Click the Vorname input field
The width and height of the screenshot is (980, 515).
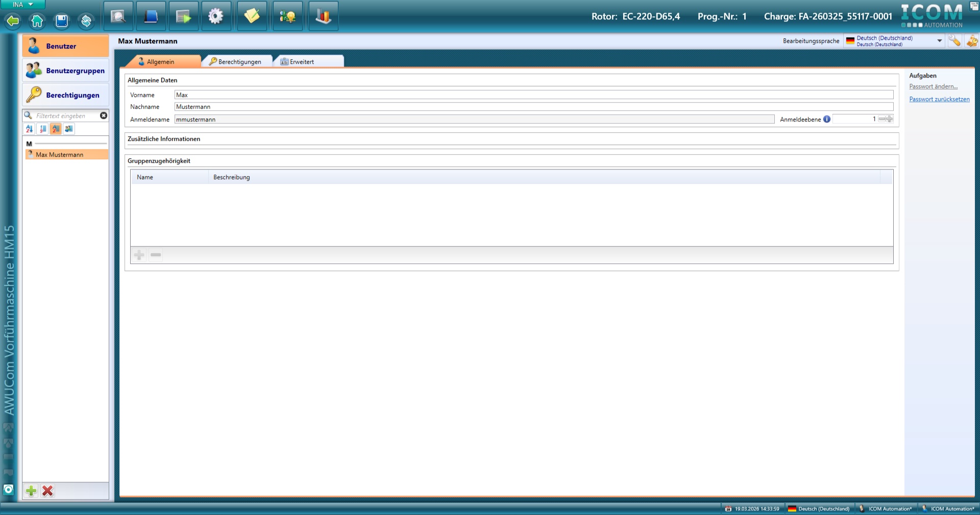tap(534, 95)
